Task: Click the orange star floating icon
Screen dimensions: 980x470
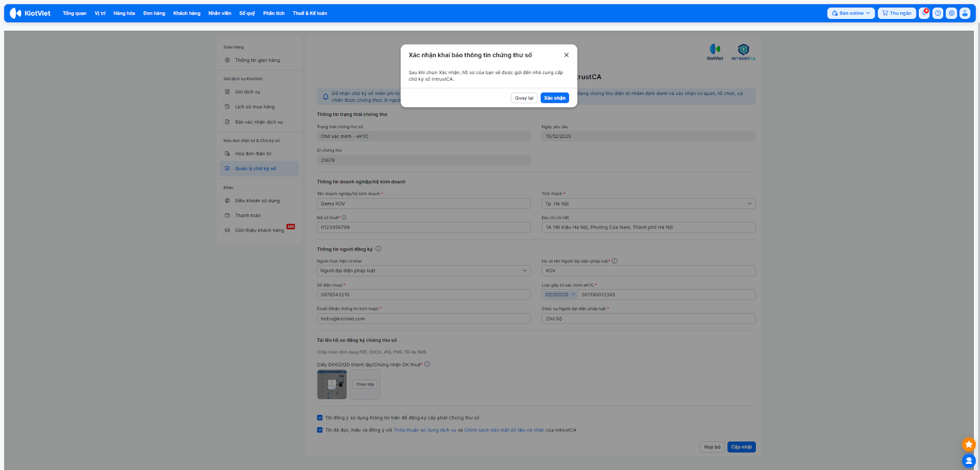Action: [x=968, y=444]
